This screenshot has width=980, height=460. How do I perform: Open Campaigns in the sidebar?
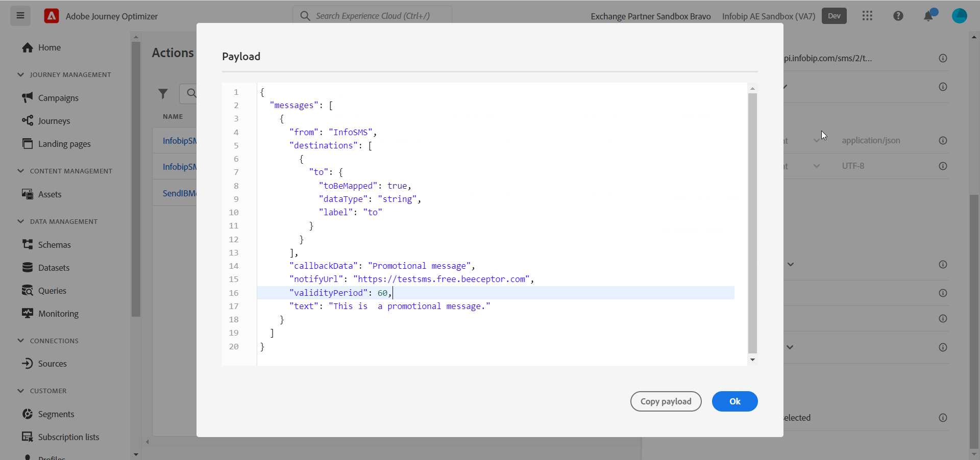58,98
